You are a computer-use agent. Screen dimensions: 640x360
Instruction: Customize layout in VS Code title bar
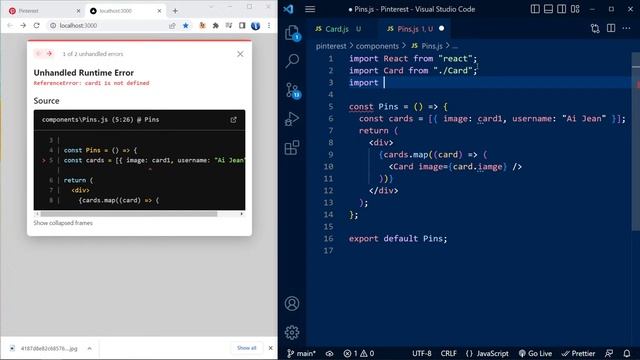(x=575, y=9)
